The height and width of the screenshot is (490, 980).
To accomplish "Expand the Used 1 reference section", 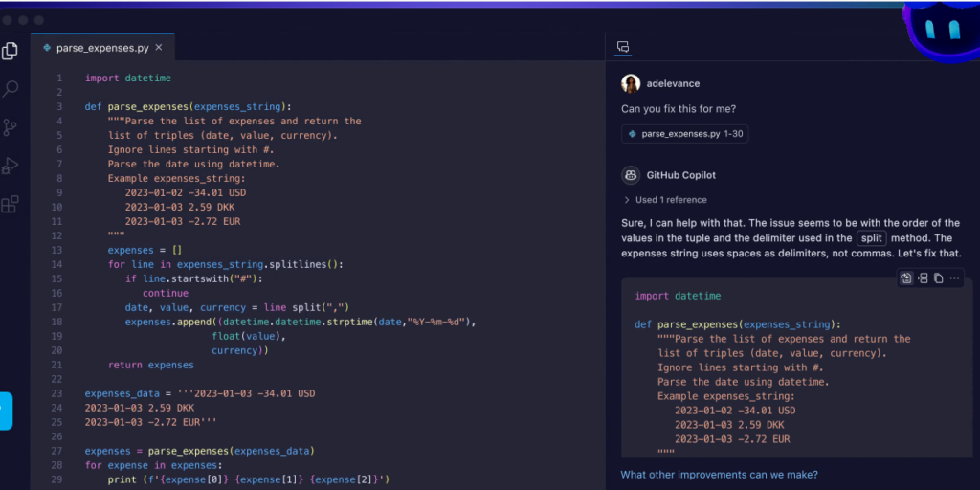I will (665, 200).
